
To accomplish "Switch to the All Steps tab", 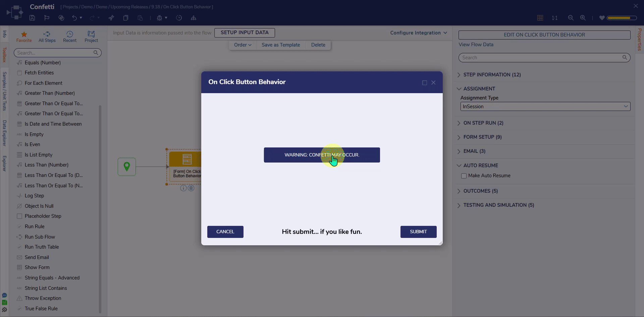I will click(47, 37).
